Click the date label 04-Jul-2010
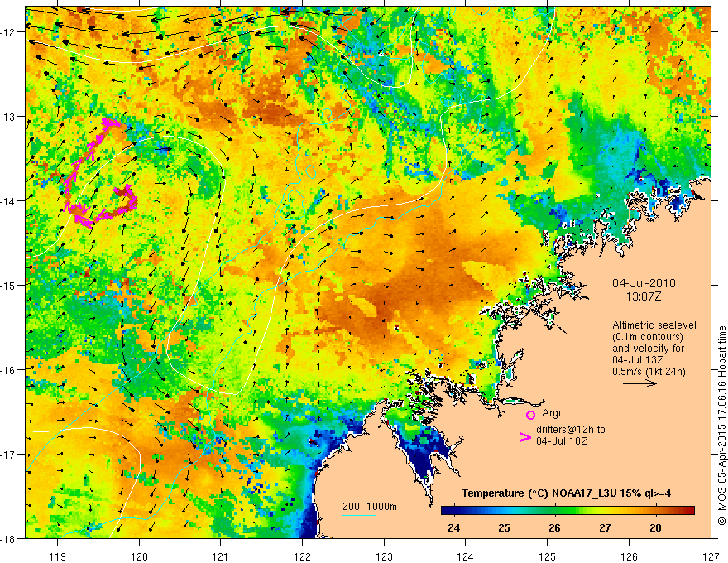The width and height of the screenshot is (728, 563). click(644, 283)
